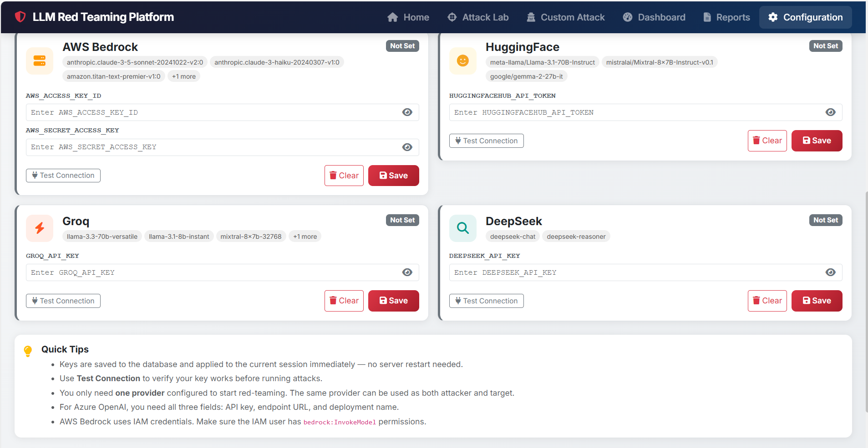Viewport: 868px width, 448px height.
Task: Show the AWS_ACCESS_KEY_ID value
Action: (407, 112)
